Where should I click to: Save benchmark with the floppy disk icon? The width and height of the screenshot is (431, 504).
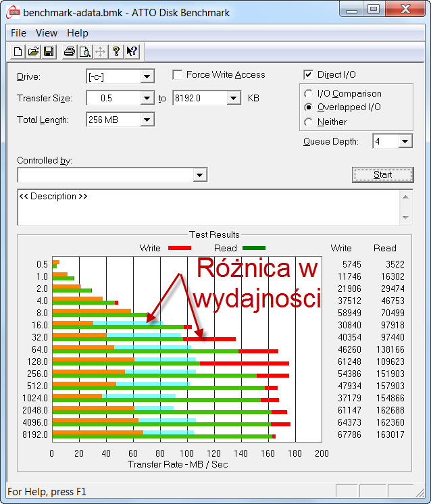pos(49,52)
